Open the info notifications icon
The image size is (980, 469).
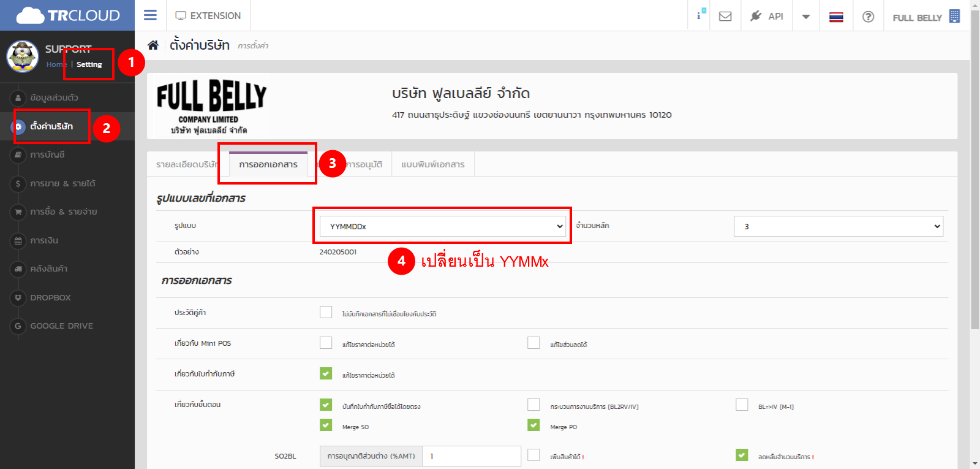tap(699, 15)
